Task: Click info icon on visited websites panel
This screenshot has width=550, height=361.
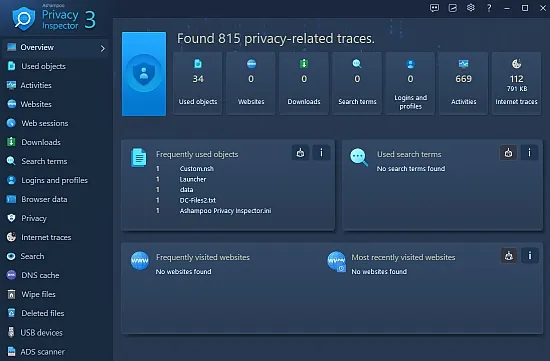Action: click(x=530, y=256)
